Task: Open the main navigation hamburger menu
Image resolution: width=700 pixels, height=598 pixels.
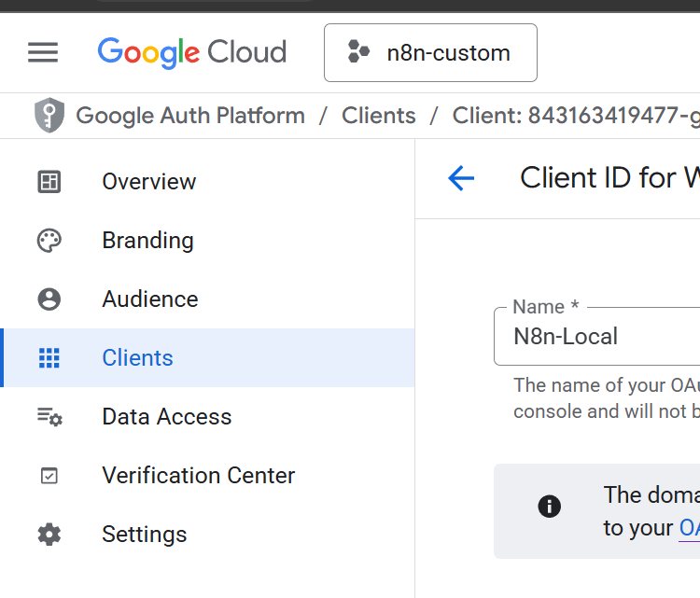Action: tap(43, 52)
